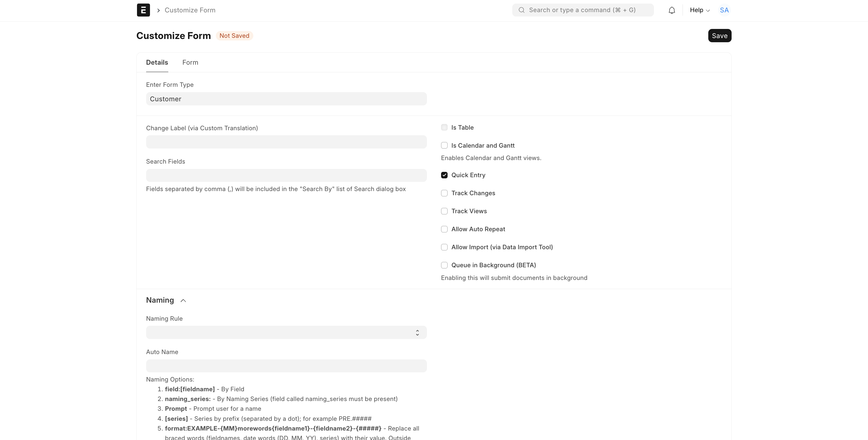Click the Customize Form breadcrumb link
Viewport: 868px width, 440px height.
pos(190,10)
